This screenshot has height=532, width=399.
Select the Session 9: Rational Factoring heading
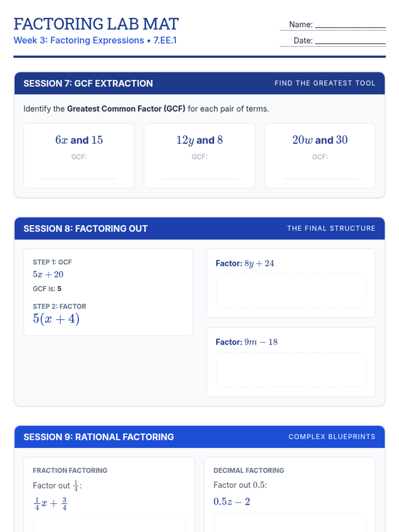click(98, 437)
